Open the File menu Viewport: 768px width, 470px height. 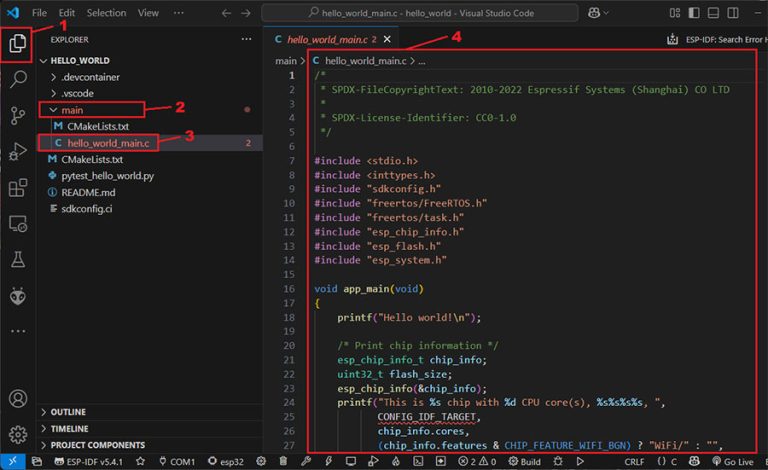(x=39, y=13)
